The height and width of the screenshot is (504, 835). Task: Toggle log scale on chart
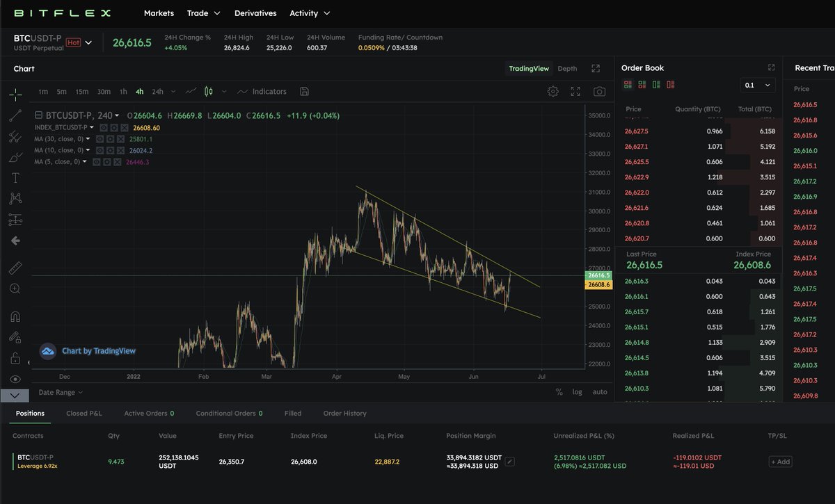577,392
